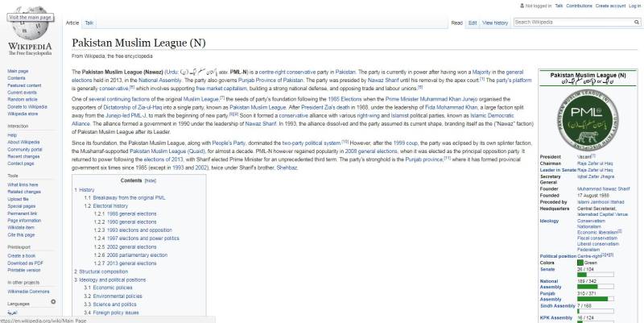This screenshot has height=323, width=644.
Task: Hide the Contents box
Action: point(151,180)
